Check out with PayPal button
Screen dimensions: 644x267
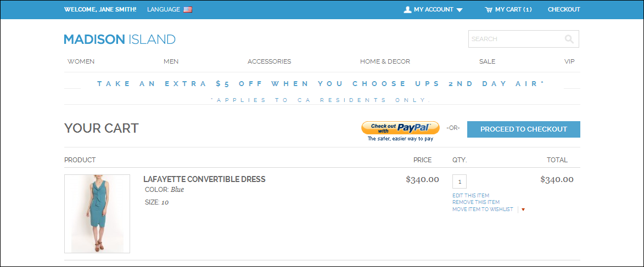(400, 128)
